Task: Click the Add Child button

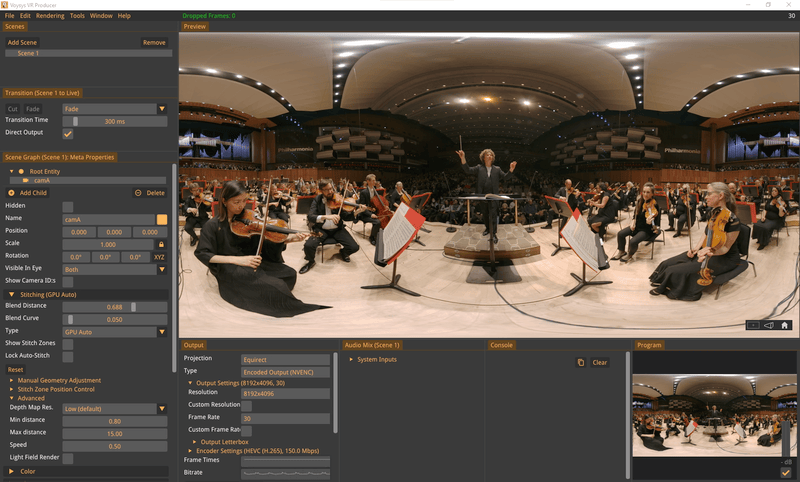Action: pyautogui.click(x=28, y=193)
